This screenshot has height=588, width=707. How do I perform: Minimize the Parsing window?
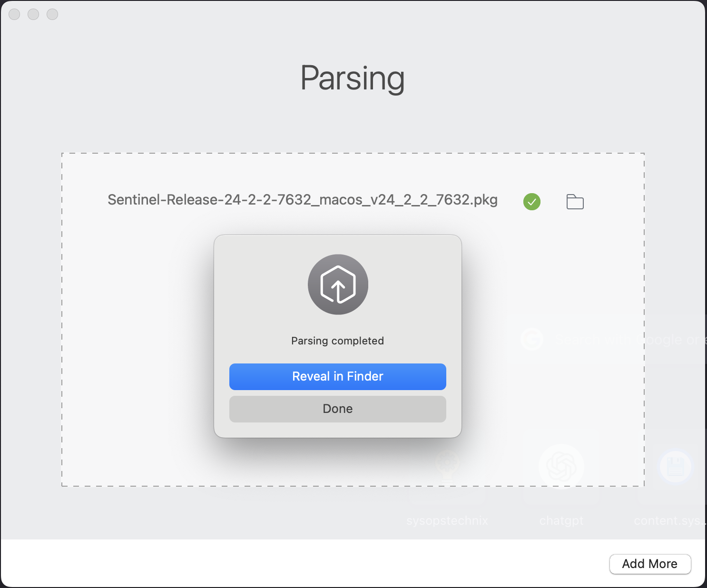tap(33, 14)
